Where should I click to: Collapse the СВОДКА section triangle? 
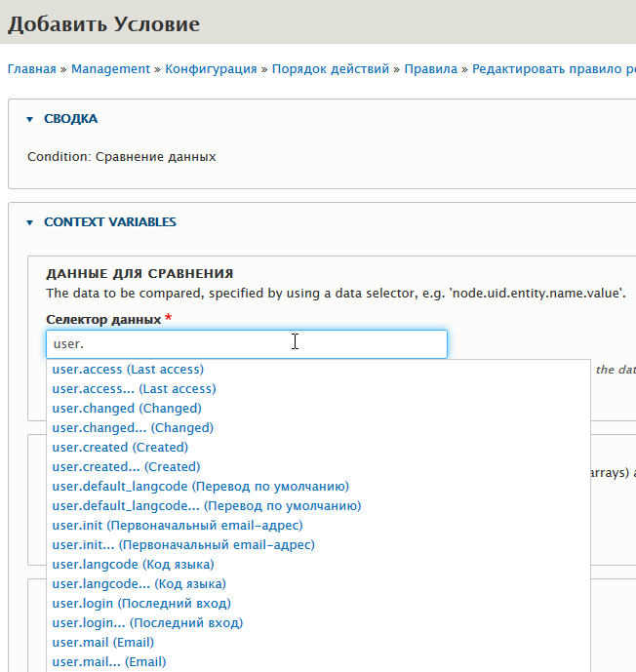click(30, 119)
